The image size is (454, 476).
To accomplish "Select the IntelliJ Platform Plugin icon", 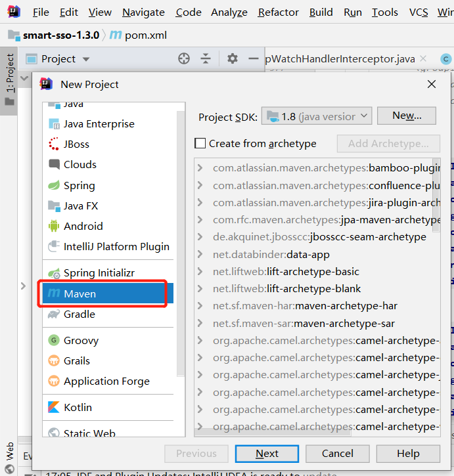I will [x=54, y=246].
